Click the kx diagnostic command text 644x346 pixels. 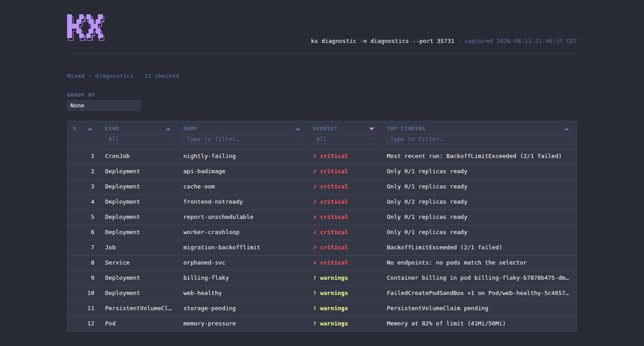[383, 41]
